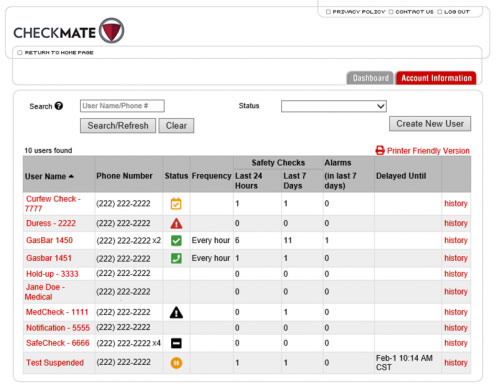The width and height of the screenshot is (496, 392).
Task: View history for GasBar 1450
Action: pos(456,240)
